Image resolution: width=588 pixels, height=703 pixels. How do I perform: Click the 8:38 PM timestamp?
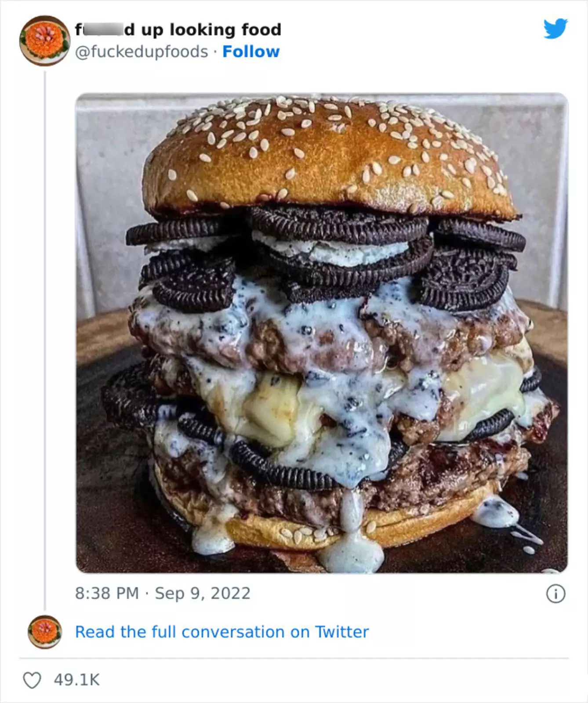[107, 594]
